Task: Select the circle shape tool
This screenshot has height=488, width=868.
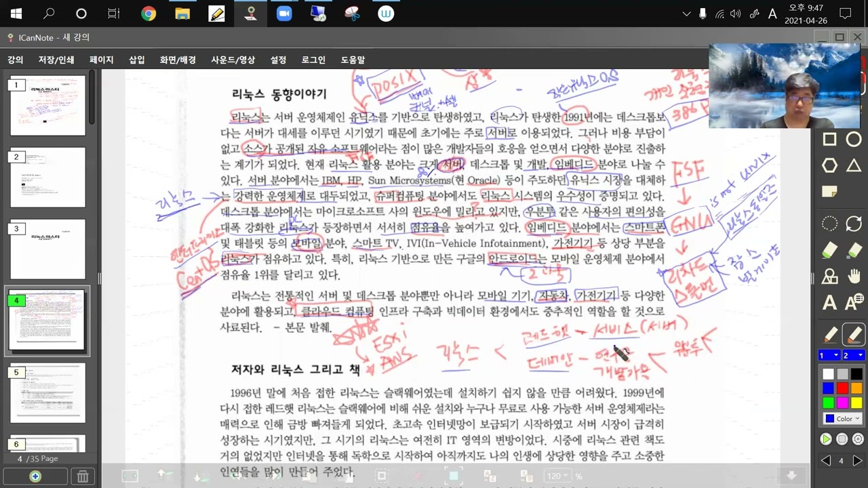Action: [854, 140]
